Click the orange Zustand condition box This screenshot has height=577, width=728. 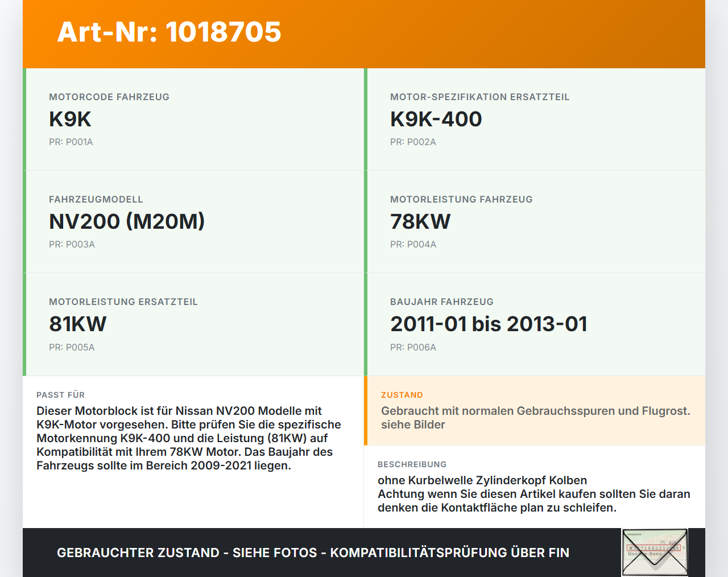coord(535,411)
